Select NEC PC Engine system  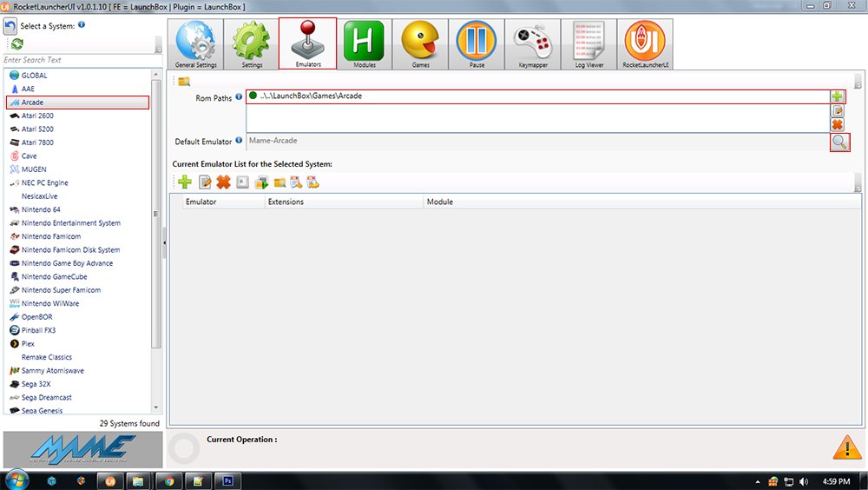coord(39,183)
